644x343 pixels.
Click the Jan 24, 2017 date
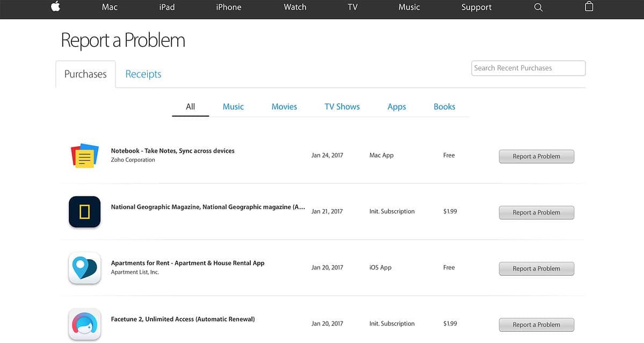[x=327, y=155]
